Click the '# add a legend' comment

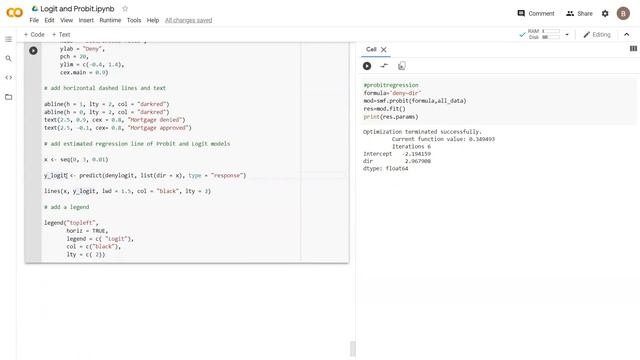point(67,207)
